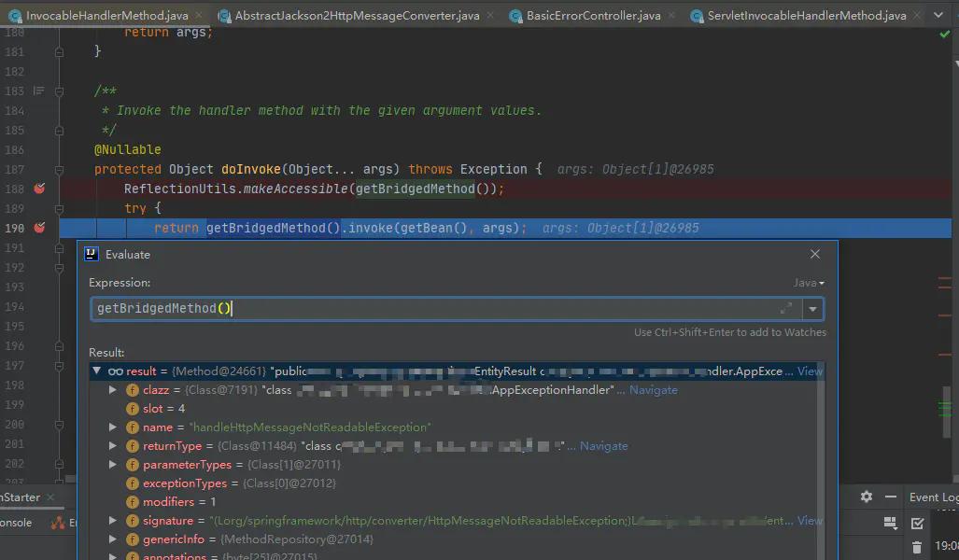Close the BasicErrorController.java tab

click(x=671, y=15)
